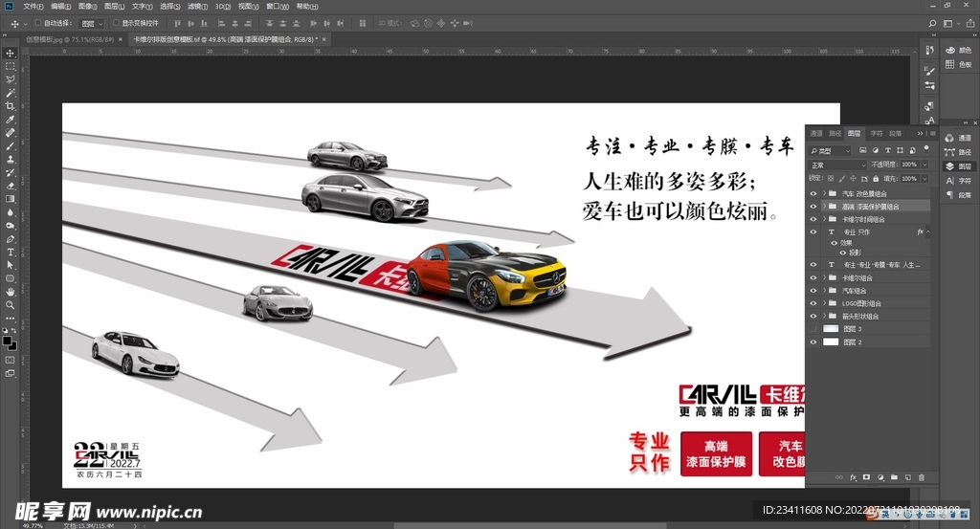
Task: Select the Zoom tool
Action: coord(10,305)
